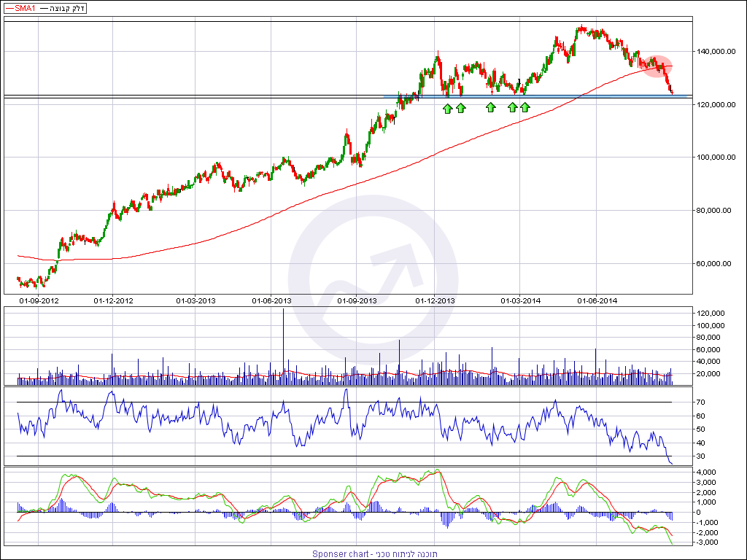
Task: Click the SMA1 legend entry
Action: coord(20,8)
